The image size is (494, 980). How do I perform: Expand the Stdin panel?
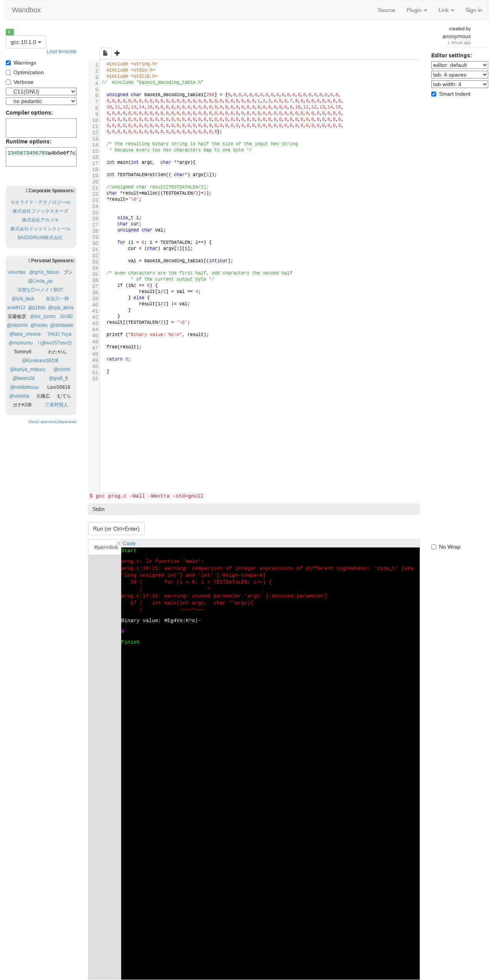point(254,509)
